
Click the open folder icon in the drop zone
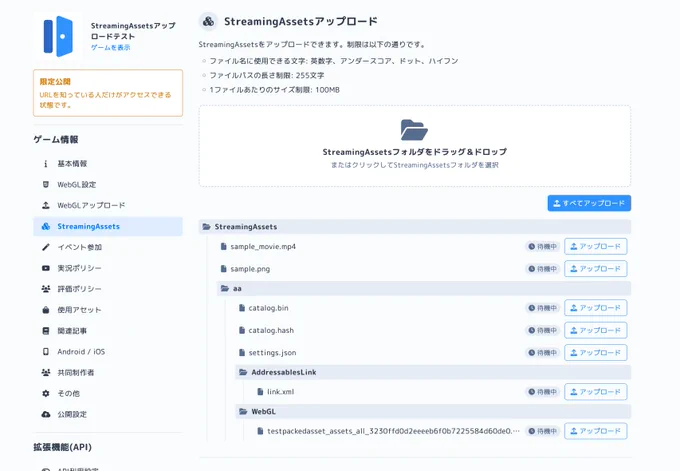(x=414, y=130)
